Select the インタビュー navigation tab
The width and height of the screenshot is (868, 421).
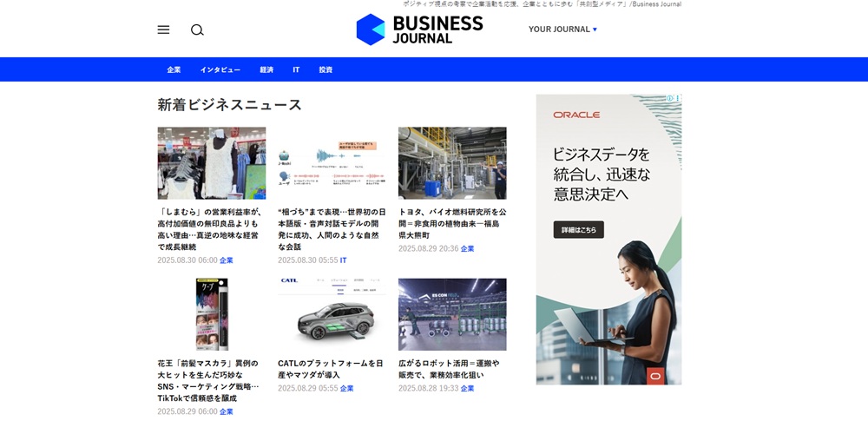[220, 69]
